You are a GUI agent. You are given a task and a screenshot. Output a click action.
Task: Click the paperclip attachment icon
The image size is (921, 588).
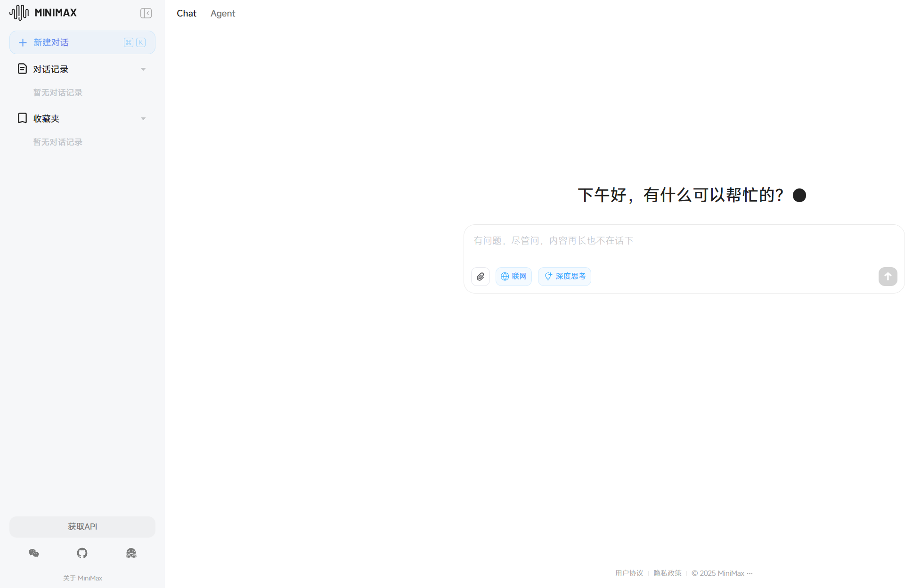click(480, 277)
